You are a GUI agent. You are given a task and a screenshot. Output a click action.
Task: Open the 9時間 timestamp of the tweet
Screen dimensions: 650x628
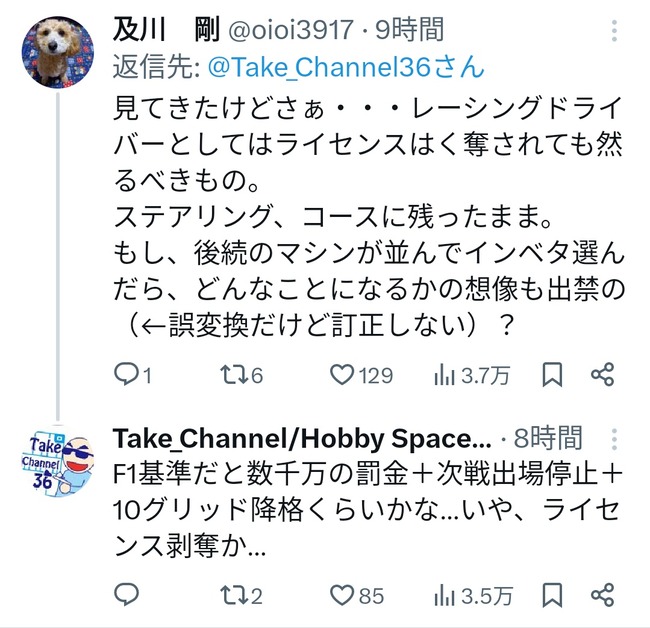coord(410,29)
